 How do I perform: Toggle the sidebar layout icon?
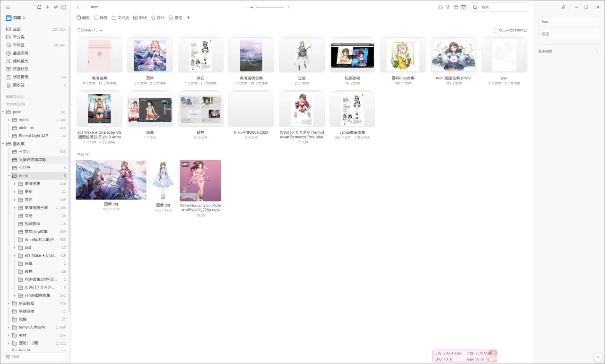(x=64, y=7)
